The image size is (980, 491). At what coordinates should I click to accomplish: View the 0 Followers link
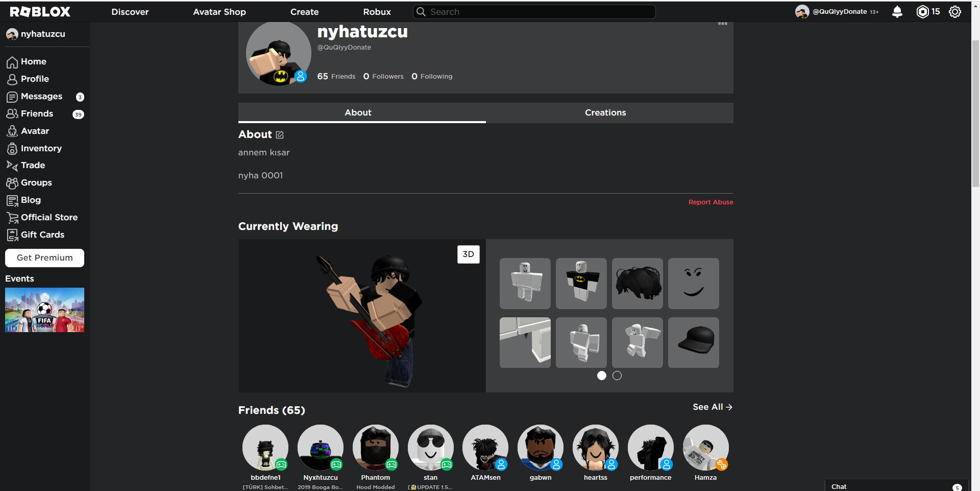(x=383, y=77)
